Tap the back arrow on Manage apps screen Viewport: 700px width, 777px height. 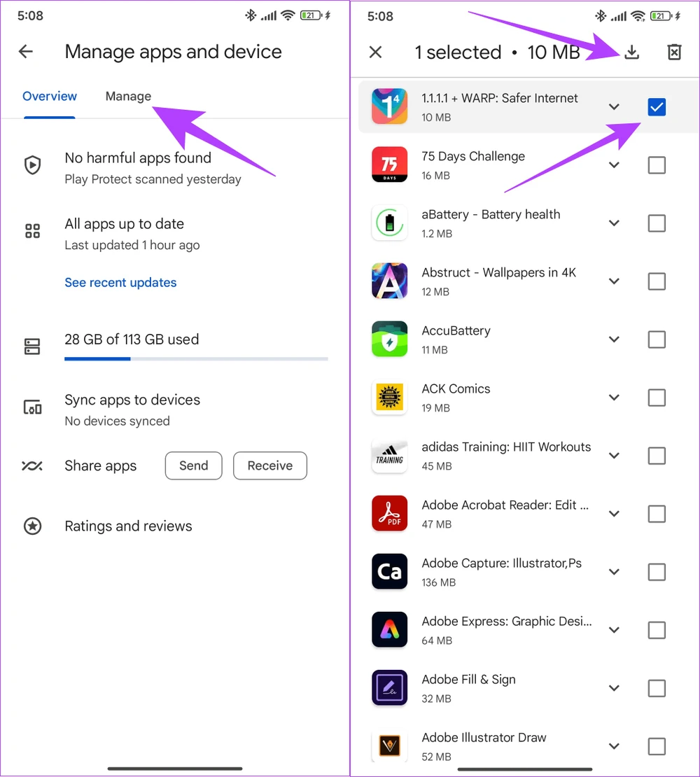tap(26, 51)
